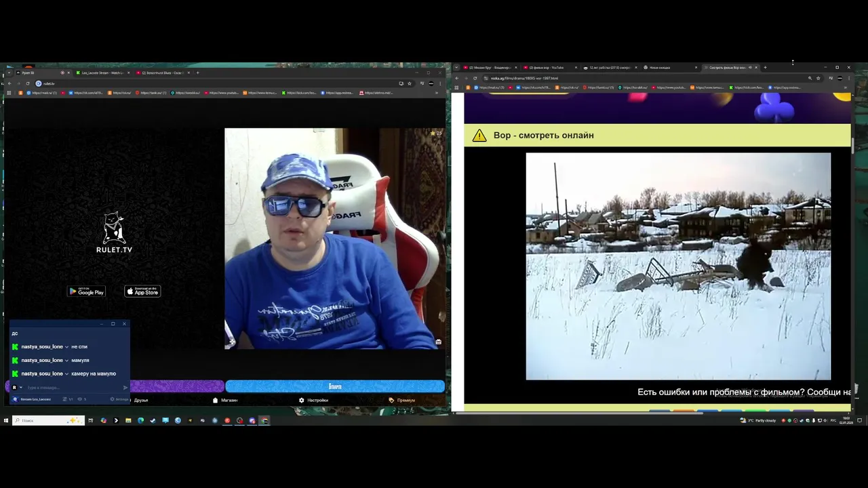868x488 pixels.
Task: Bookmark the rezka.ag page with star
Action: coord(818,78)
